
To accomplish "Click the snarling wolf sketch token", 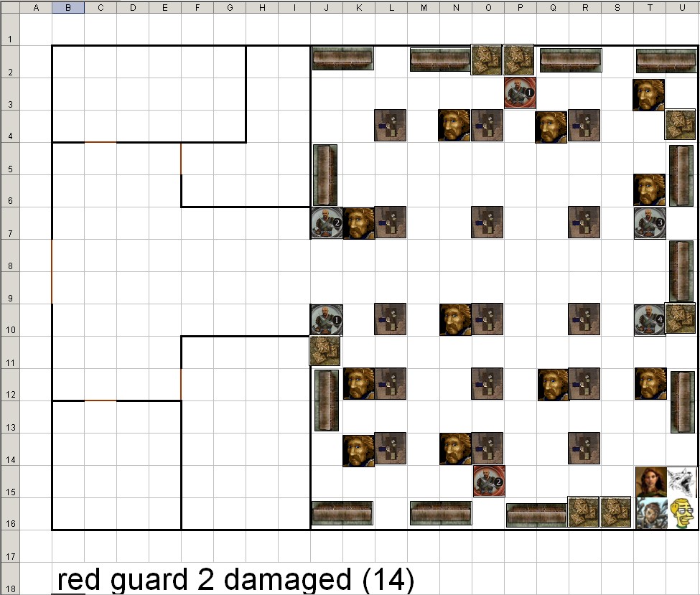I will [682, 482].
